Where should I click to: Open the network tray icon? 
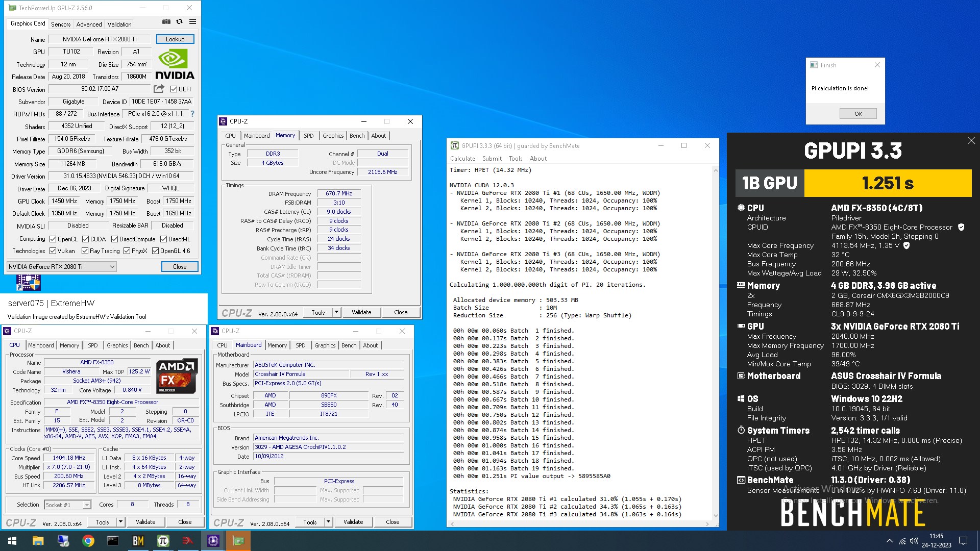pos(902,541)
